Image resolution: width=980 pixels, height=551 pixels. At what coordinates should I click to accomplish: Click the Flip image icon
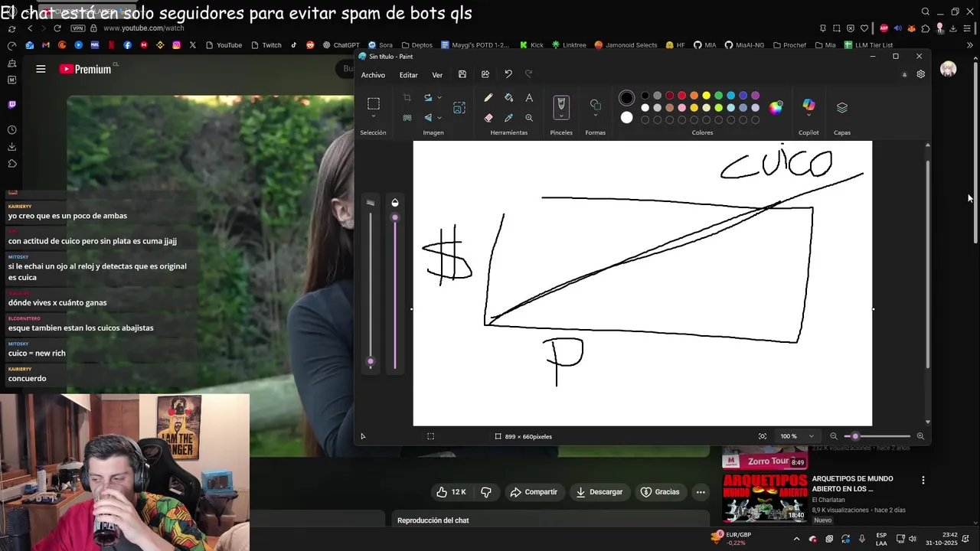[428, 118]
